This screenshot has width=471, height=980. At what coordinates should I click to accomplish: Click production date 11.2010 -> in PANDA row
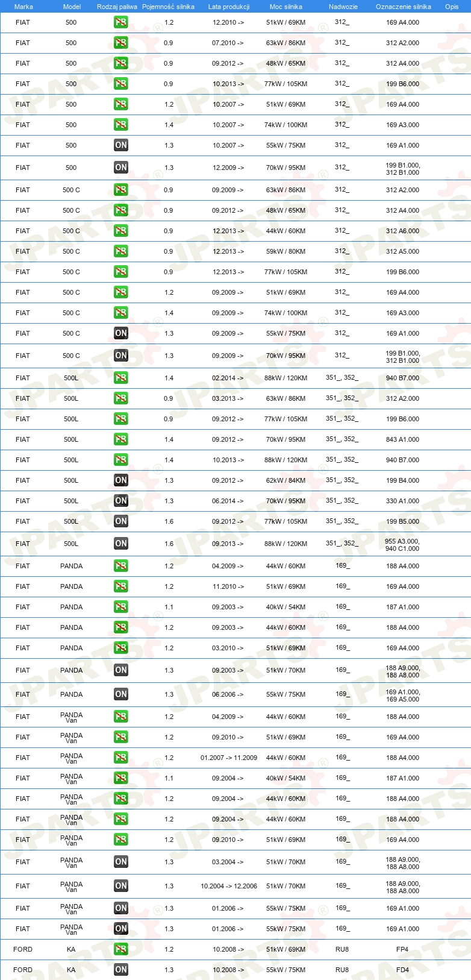tap(228, 586)
